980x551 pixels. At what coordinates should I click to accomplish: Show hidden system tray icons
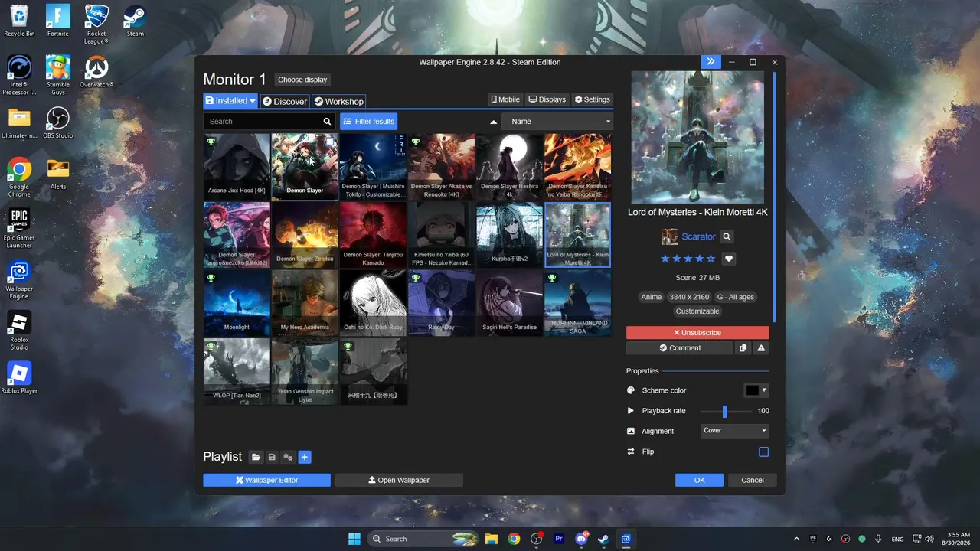796,539
